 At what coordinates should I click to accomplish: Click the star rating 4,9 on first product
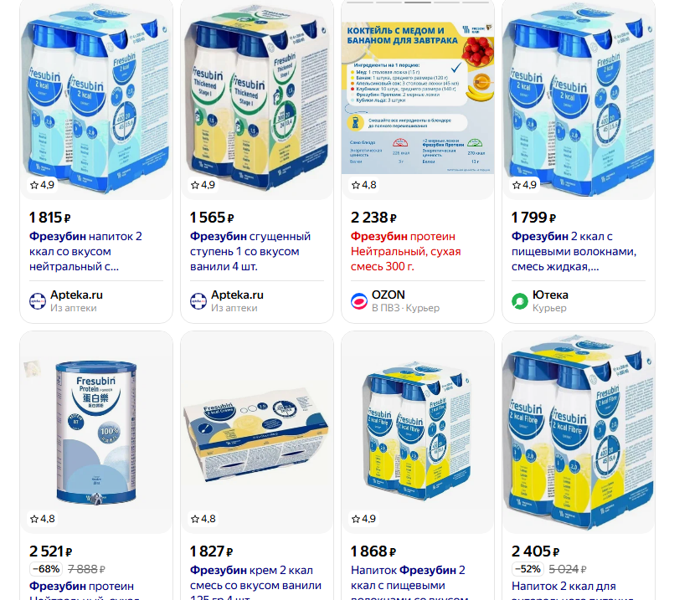pyautogui.click(x=42, y=185)
